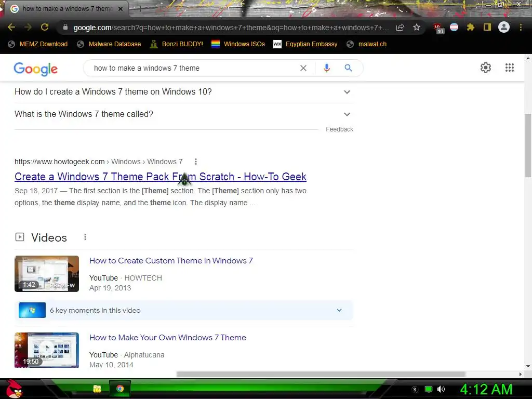Open the Egyptian Embassy bookmark

click(x=305, y=44)
